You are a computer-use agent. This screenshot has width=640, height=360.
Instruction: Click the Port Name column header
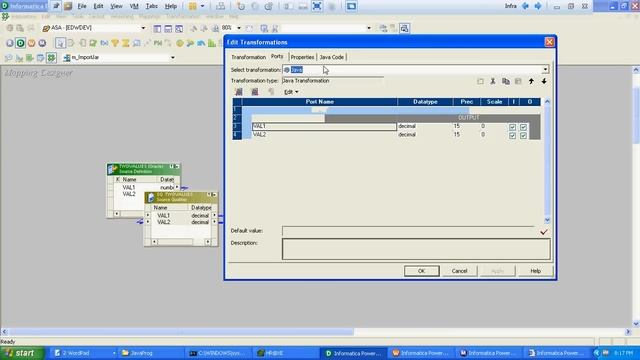[x=320, y=102]
